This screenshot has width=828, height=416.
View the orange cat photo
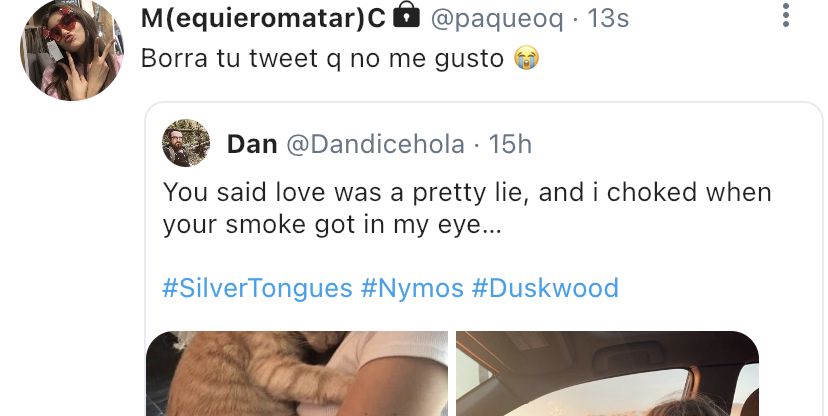pyautogui.click(x=297, y=374)
